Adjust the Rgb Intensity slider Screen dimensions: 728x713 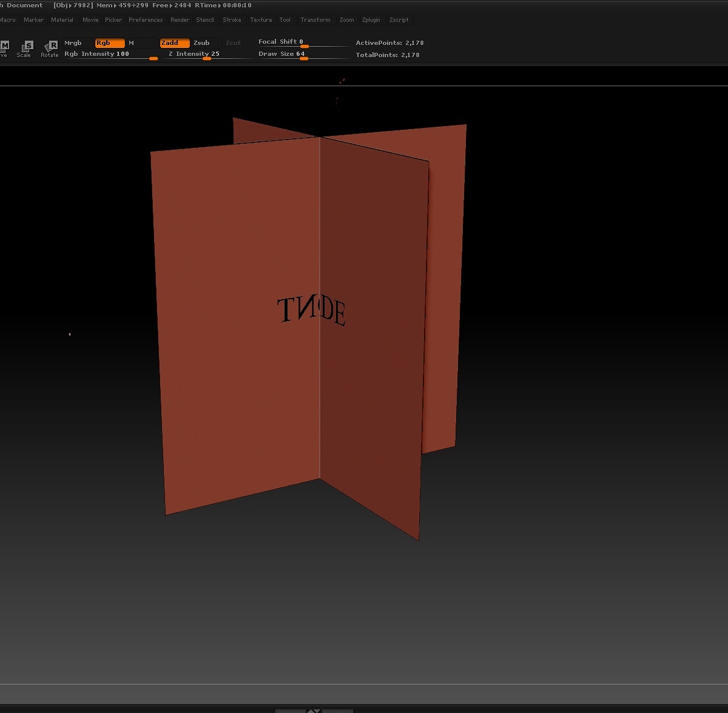(111, 55)
